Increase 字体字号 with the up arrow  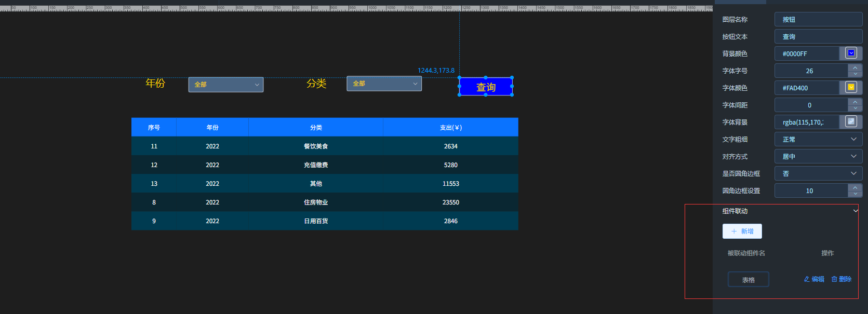click(x=855, y=67)
